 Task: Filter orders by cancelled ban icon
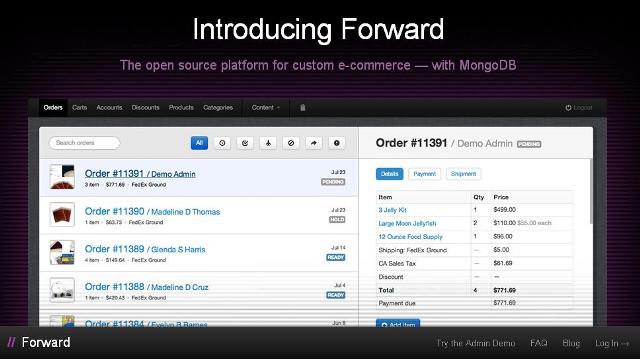[x=291, y=143]
